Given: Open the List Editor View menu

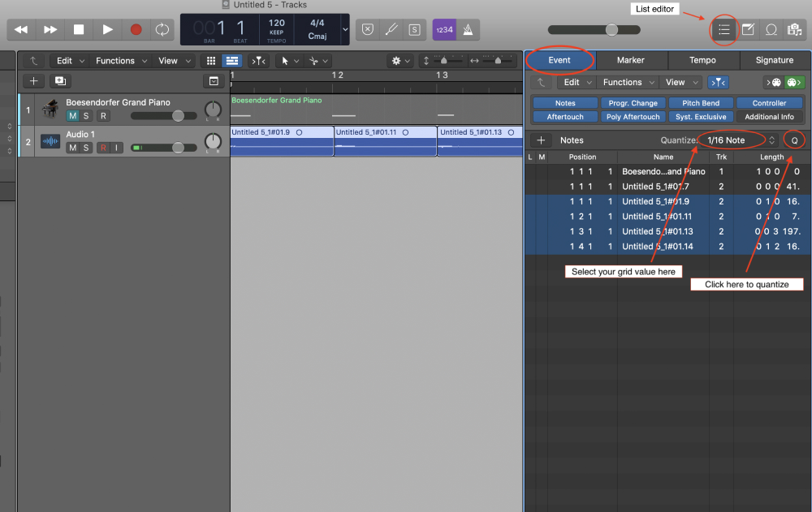Looking at the screenshot, I should [681, 82].
